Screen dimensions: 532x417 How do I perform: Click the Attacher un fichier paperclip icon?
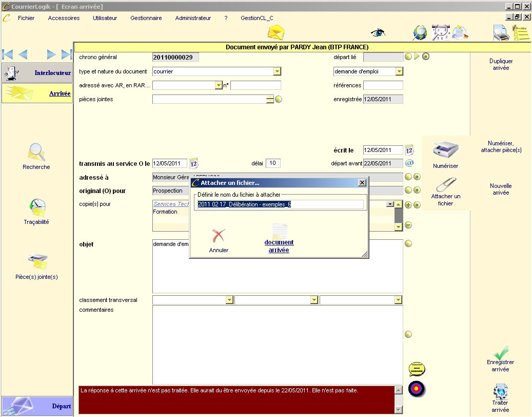445,185
